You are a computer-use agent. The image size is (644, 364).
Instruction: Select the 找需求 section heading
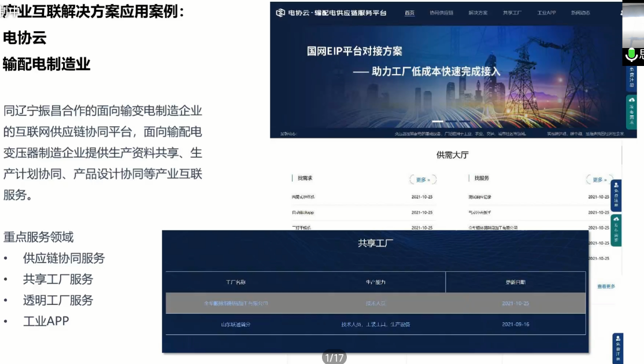click(305, 178)
